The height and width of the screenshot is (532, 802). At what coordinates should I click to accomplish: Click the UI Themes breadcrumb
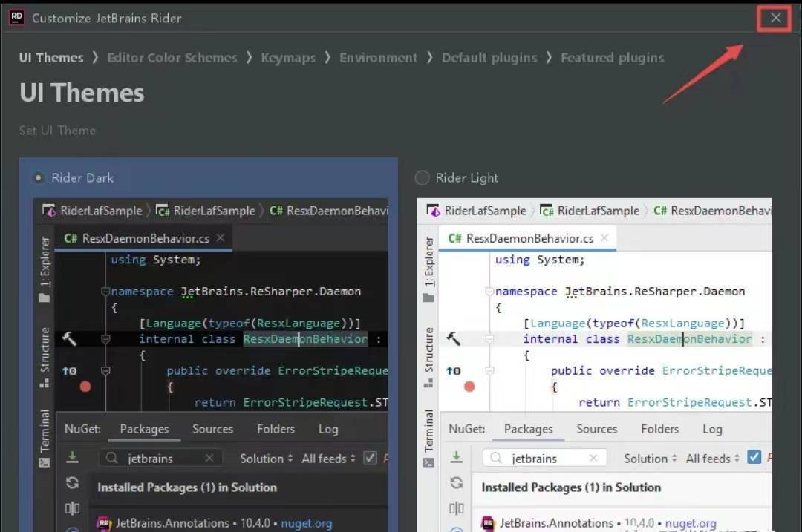tap(51, 58)
